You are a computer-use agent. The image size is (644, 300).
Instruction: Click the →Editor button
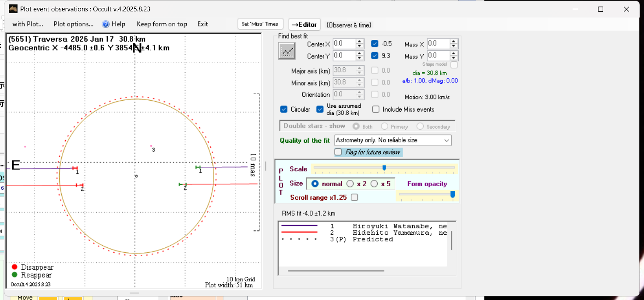[304, 25]
